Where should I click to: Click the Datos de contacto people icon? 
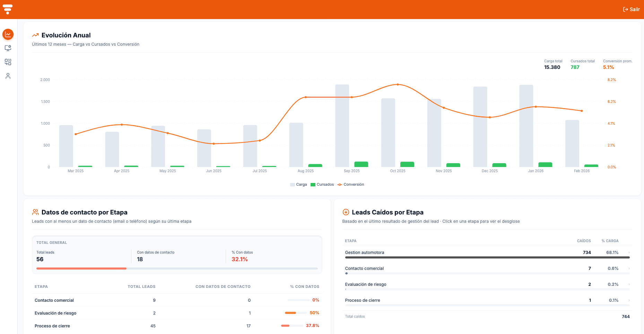pos(35,212)
